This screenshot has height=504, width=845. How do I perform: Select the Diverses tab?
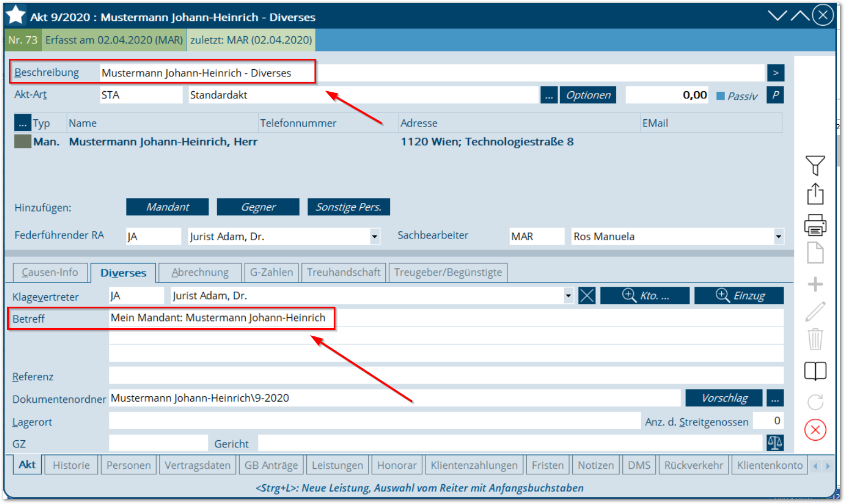(123, 273)
